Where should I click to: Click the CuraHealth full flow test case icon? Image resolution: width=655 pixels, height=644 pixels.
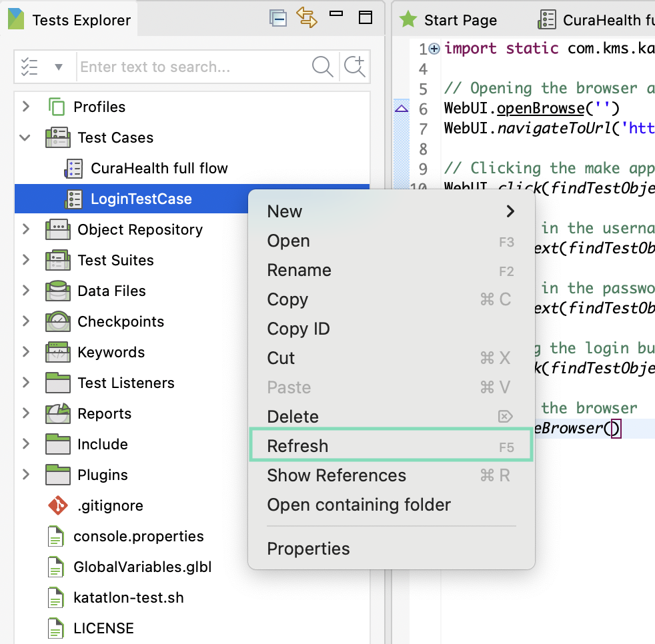73,168
